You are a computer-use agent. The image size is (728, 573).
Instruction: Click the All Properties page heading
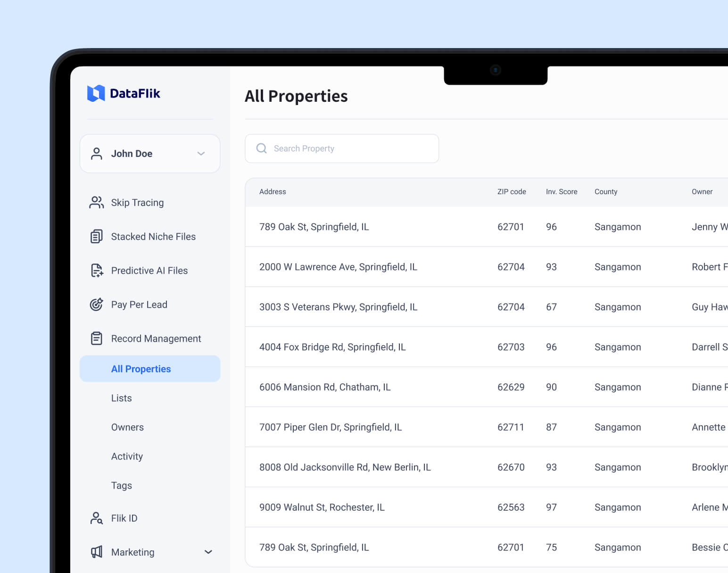pyautogui.click(x=296, y=96)
